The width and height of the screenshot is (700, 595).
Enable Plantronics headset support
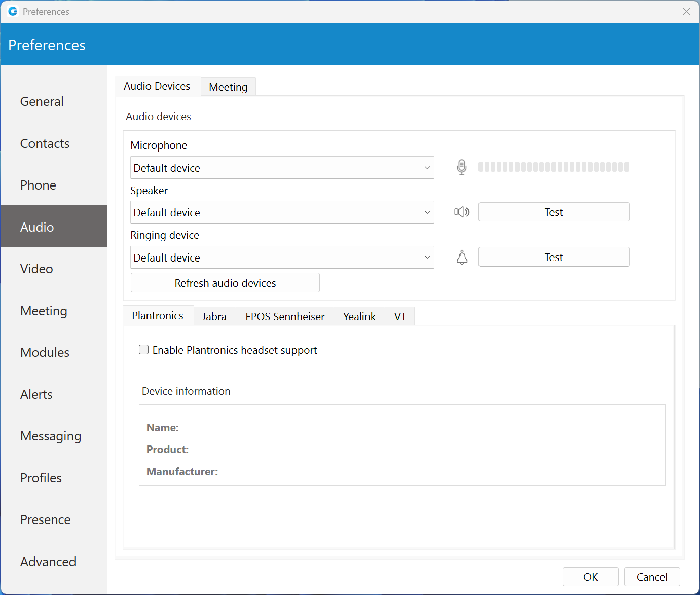click(143, 349)
